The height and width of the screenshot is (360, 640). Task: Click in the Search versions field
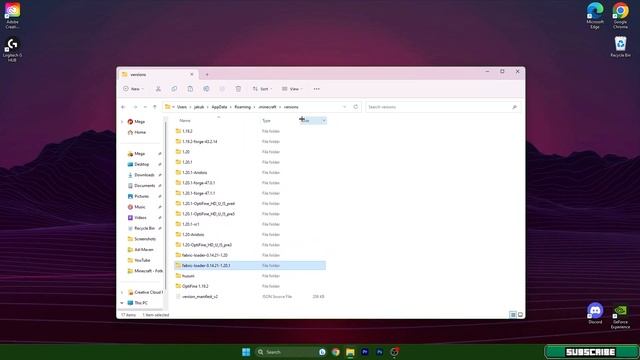coord(443,107)
